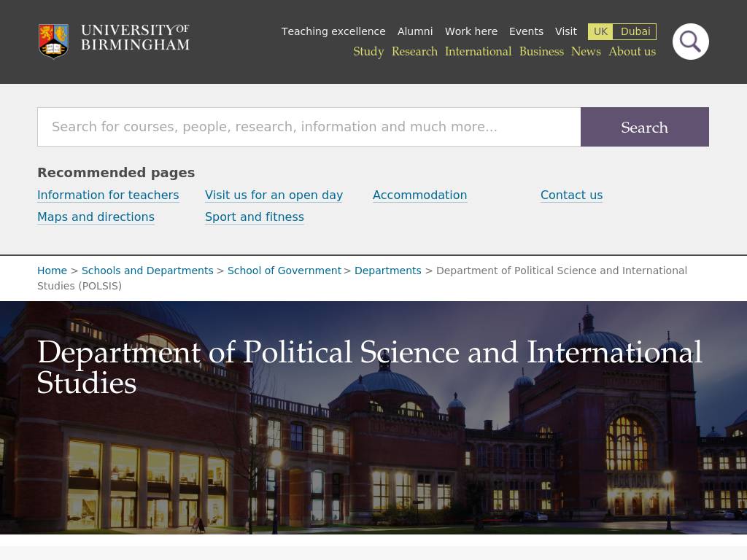Click the University of Birmingham crest logo
This screenshot has height=560, width=747.
pos(53,41)
